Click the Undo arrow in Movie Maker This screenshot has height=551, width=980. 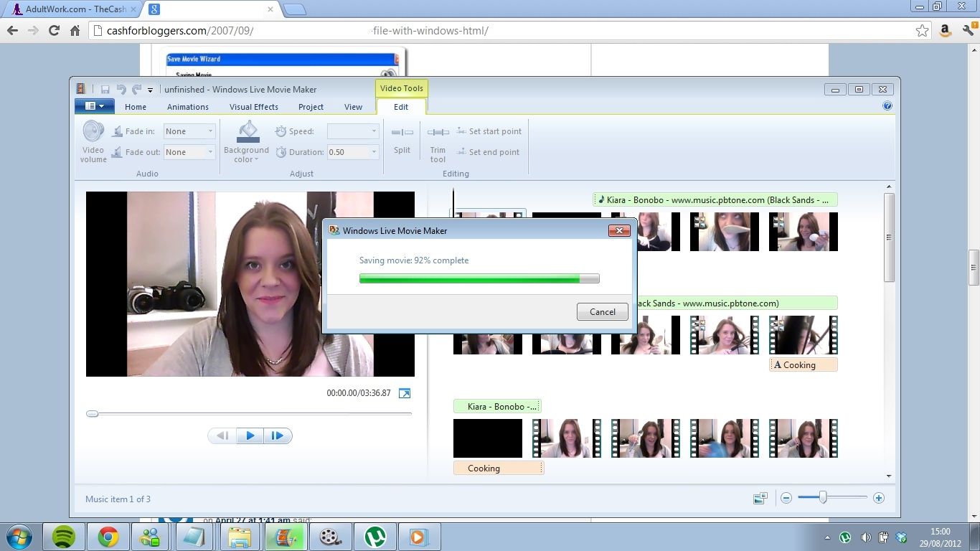[121, 90]
